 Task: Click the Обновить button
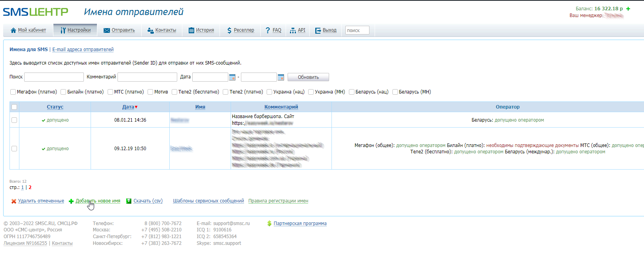[308, 77]
